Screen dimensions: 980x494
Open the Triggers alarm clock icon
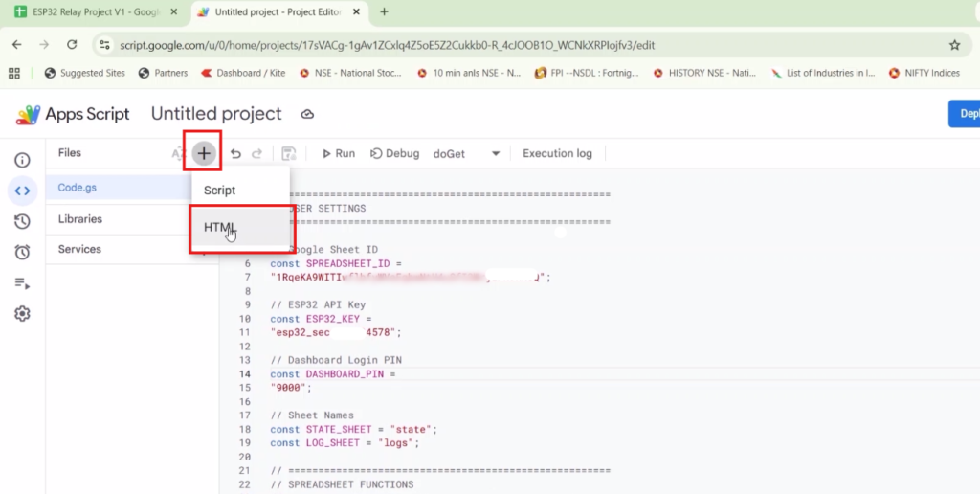click(x=23, y=252)
